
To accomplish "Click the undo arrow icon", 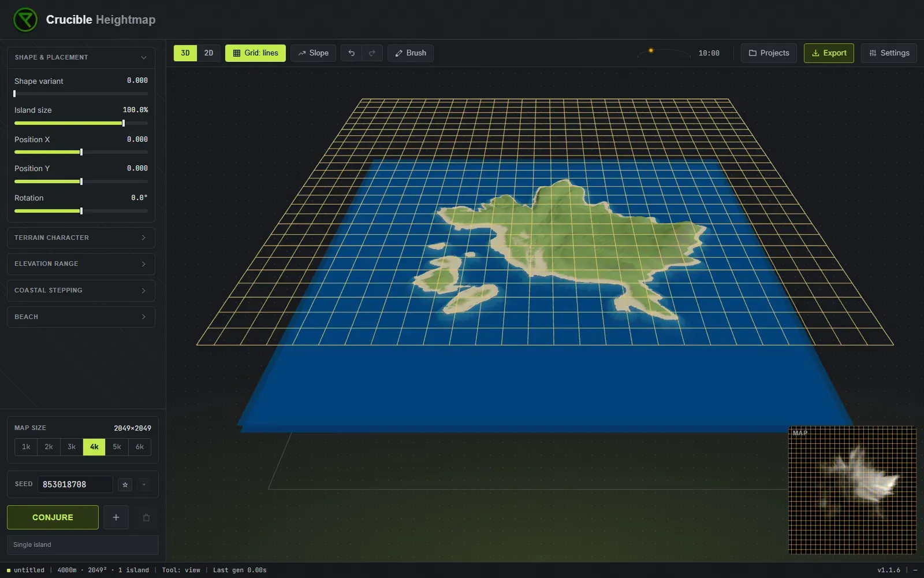I will tap(351, 53).
